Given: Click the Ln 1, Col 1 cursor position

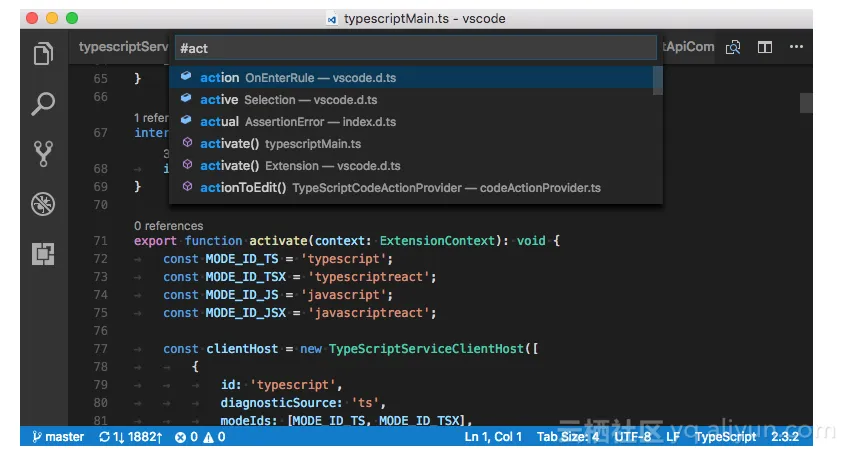Looking at the screenshot, I should (494, 437).
